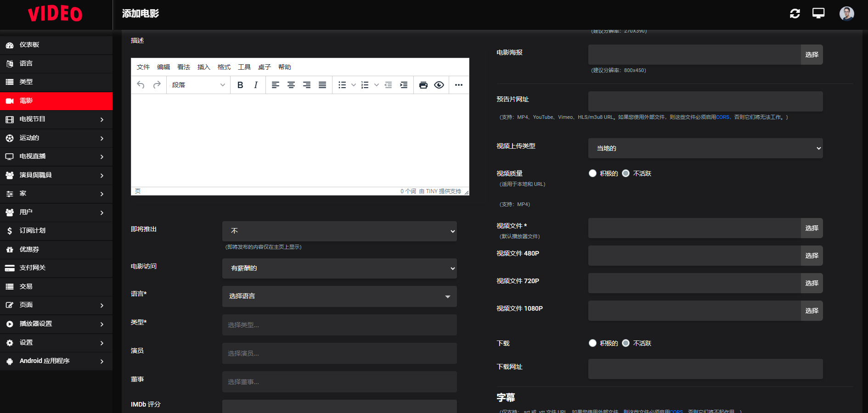Select 不活跃 for 视频质量
The height and width of the screenshot is (413, 868).
click(x=626, y=173)
